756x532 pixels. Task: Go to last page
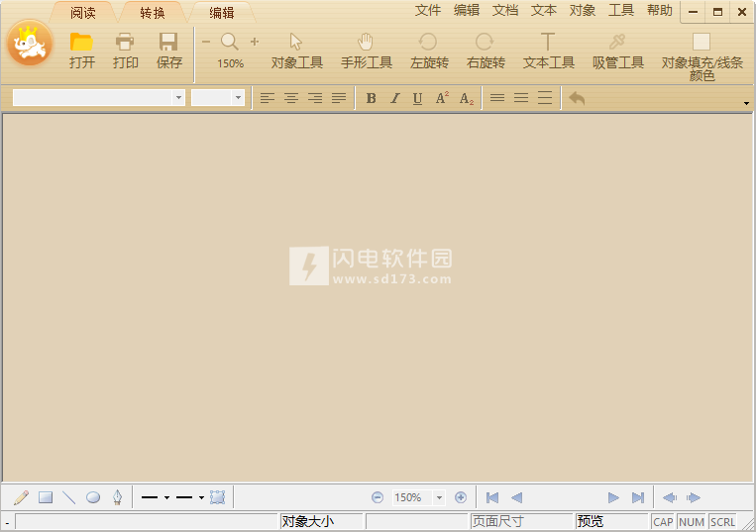(638, 497)
